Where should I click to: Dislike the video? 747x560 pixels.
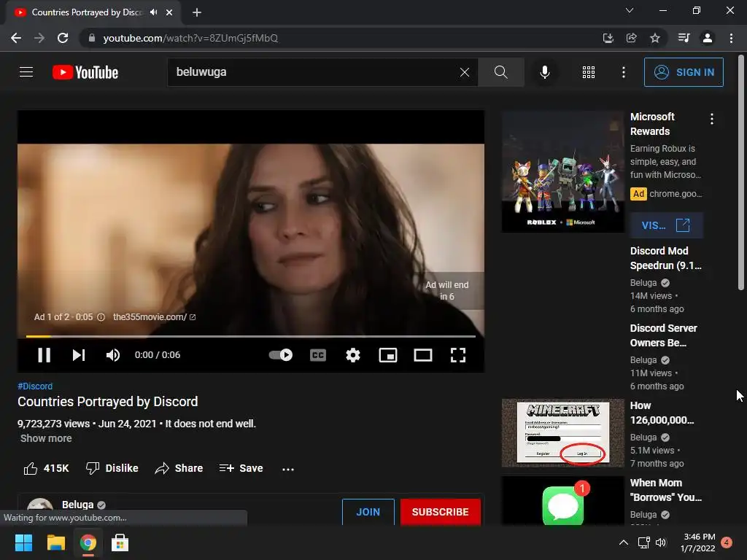(112, 468)
